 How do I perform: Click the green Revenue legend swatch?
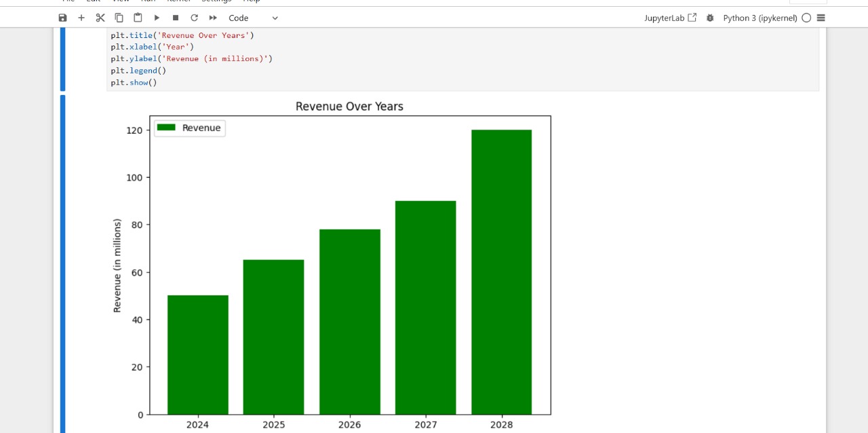166,128
